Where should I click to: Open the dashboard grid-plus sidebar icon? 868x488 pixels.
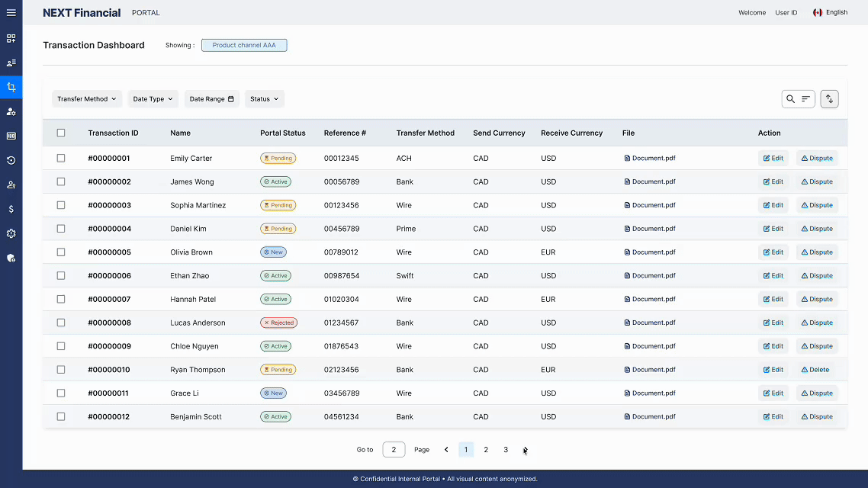[x=11, y=38]
